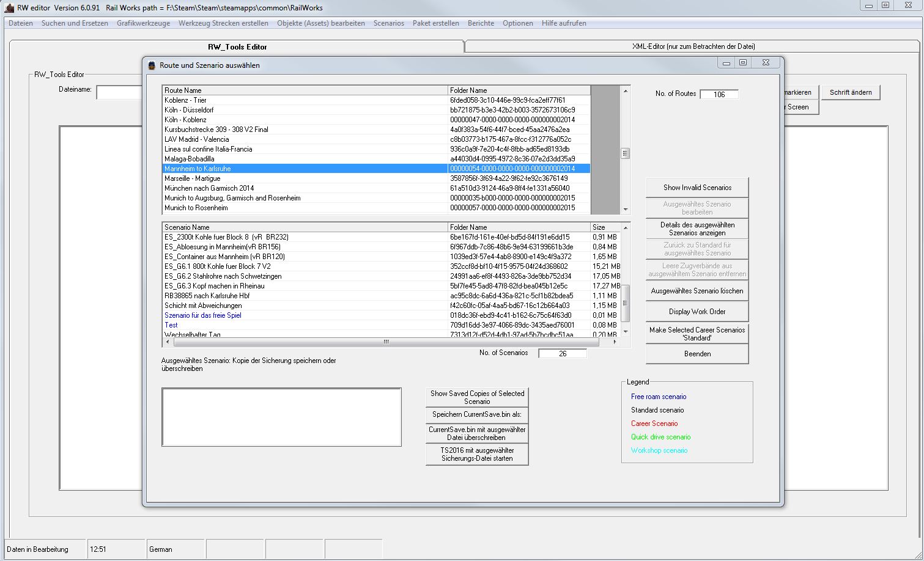Click into the Dateiname input field
This screenshot has height=561, width=924.
[119, 92]
